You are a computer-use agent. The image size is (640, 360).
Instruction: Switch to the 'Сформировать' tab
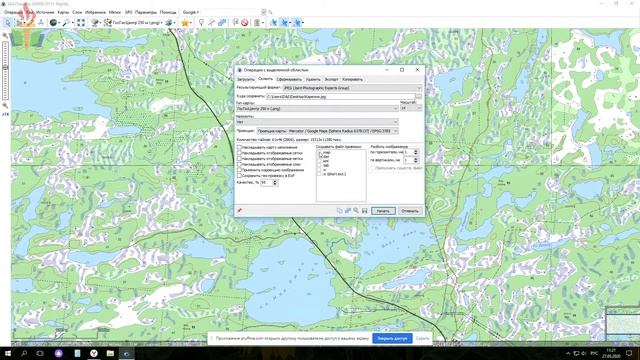pos(289,80)
